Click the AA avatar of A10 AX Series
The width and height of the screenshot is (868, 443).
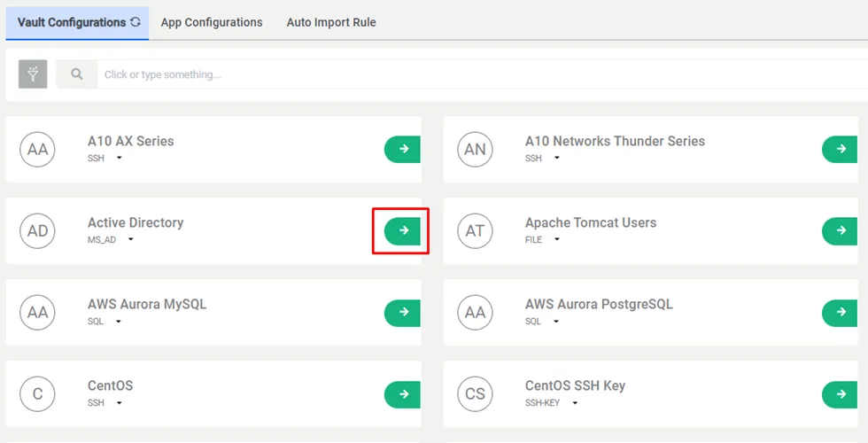pos(37,149)
